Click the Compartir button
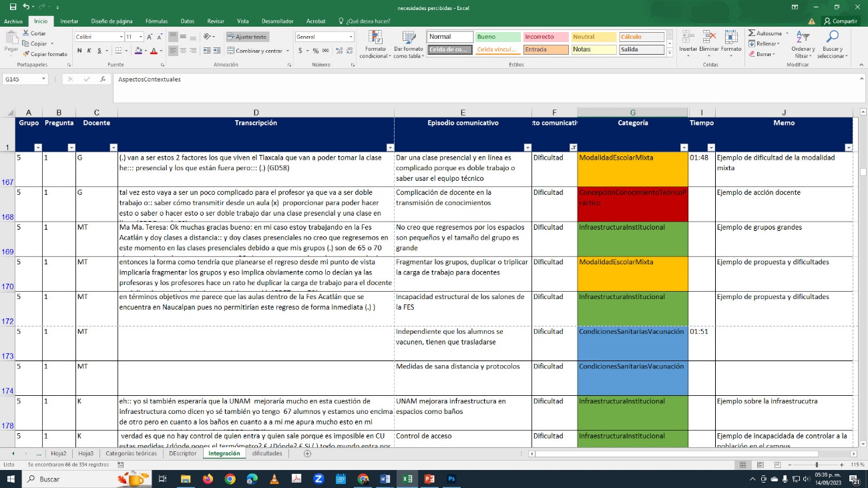Viewport: 868px width, 488px height. coord(841,21)
